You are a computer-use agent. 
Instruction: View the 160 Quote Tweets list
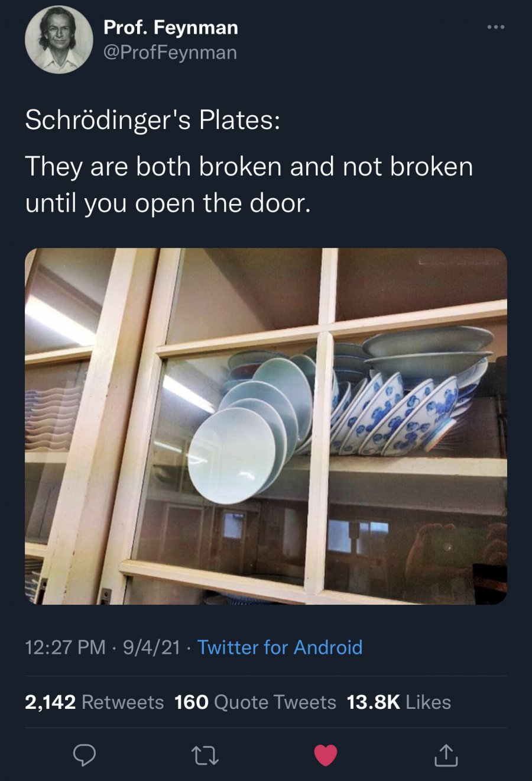pos(255,702)
